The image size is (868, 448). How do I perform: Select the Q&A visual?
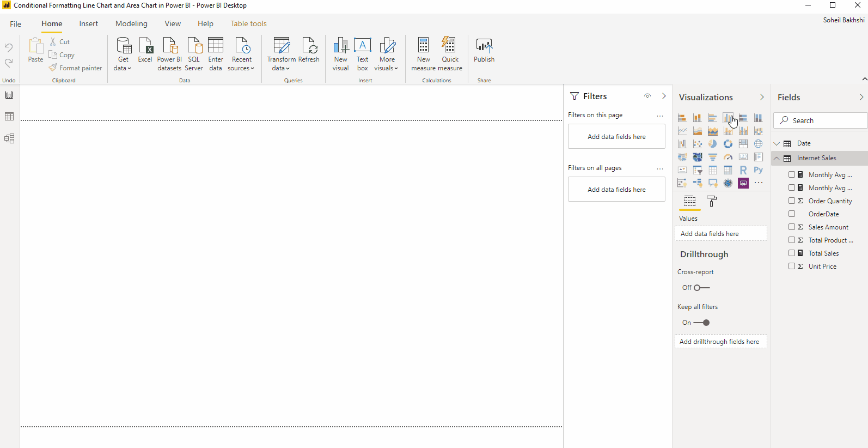click(712, 183)
